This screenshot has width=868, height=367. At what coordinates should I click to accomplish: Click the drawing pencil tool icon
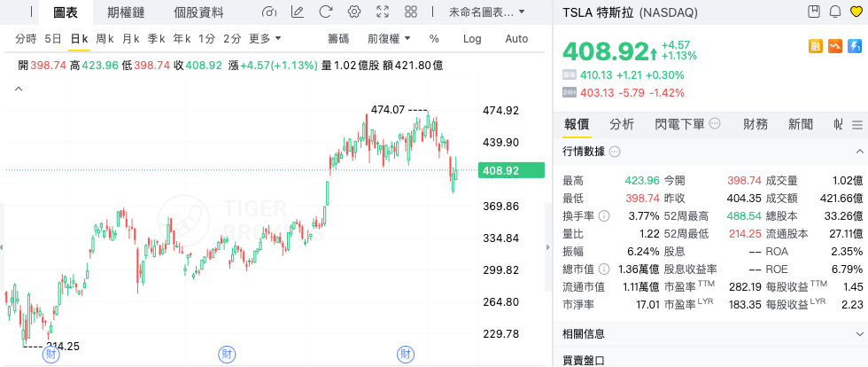click(x=298, y=12)
